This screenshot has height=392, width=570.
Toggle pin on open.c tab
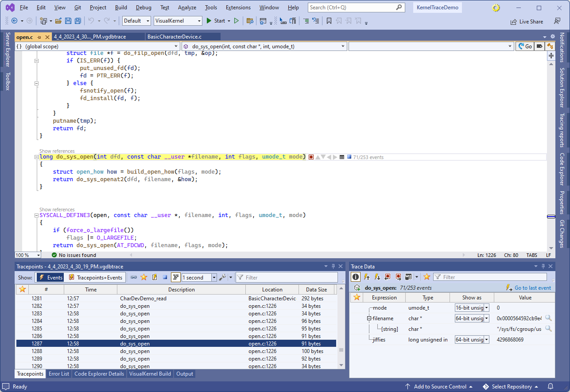[x=39, y=37]
